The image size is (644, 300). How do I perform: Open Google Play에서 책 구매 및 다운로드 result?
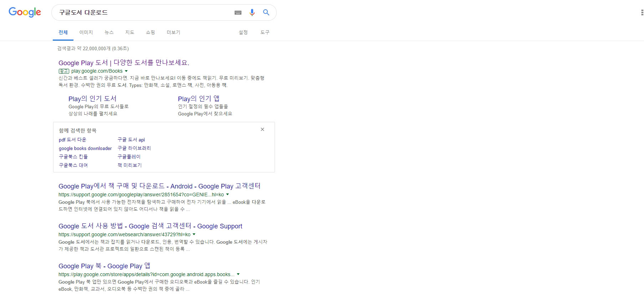[159, 186]
